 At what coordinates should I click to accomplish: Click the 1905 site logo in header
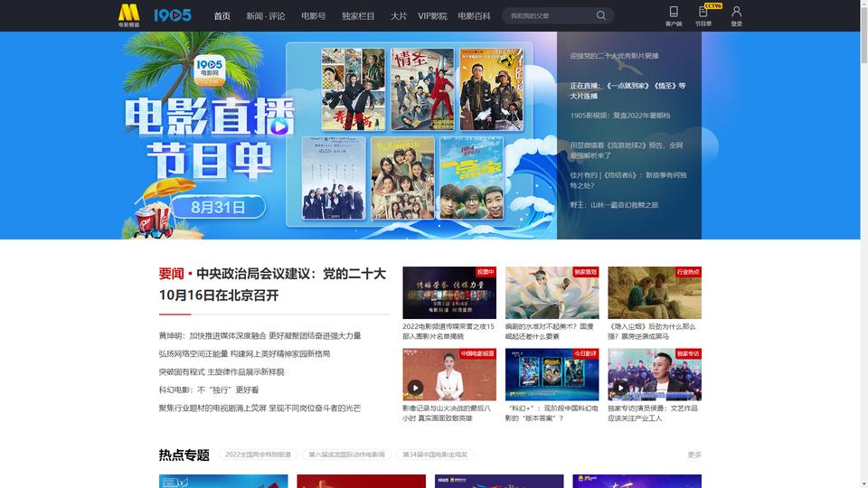172,15
